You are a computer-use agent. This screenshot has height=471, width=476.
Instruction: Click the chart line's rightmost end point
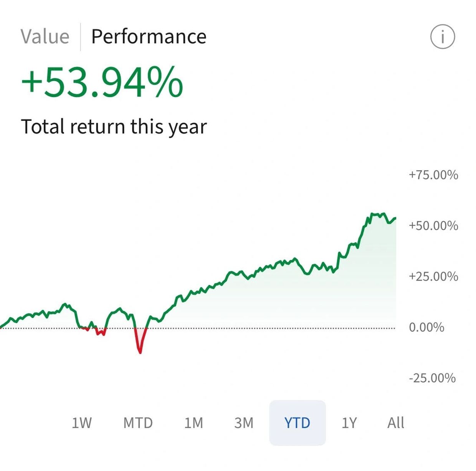tap(395, 218)
